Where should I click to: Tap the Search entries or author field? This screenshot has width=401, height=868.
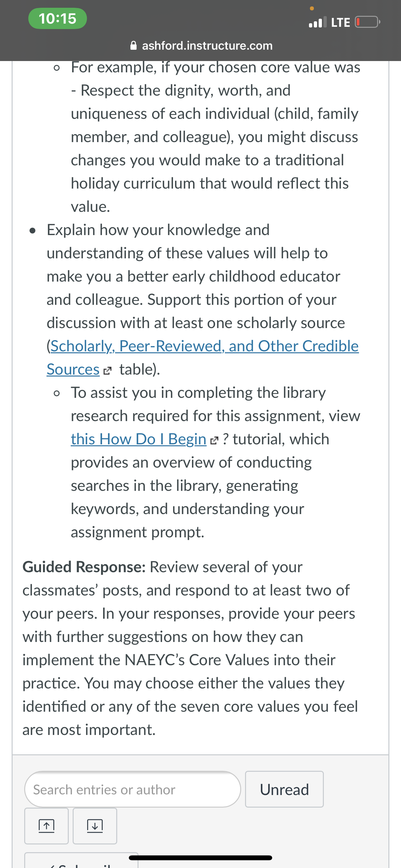click(132, 789)
